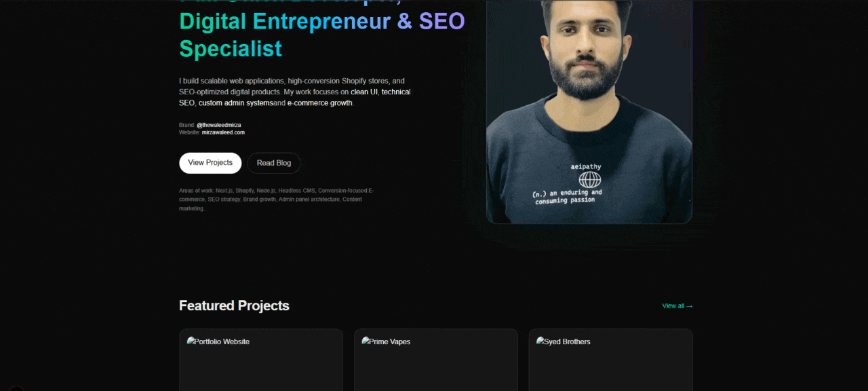
Task: Click the 'e-commerce growth' highlighted phrase
Action: [x=320, y=103]
